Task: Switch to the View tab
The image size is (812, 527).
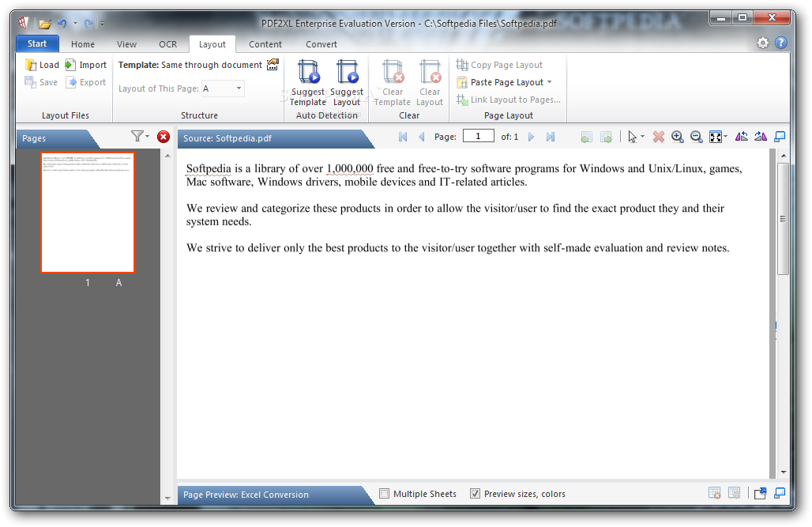Action: click(127, 44)
